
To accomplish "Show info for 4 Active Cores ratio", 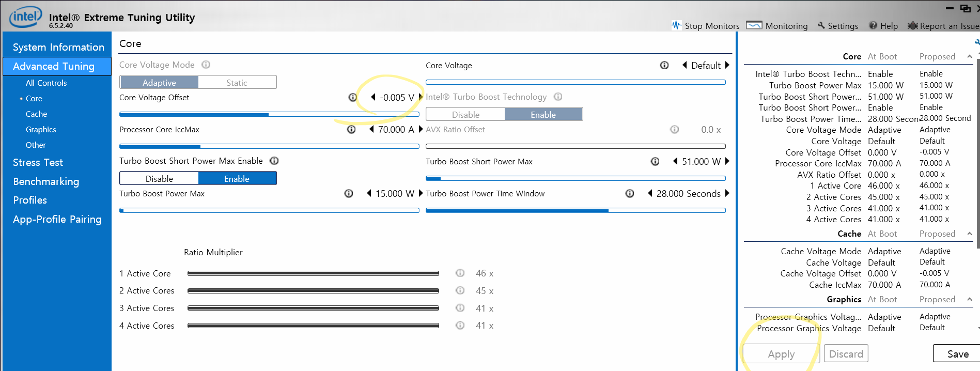I will point(460,326).
